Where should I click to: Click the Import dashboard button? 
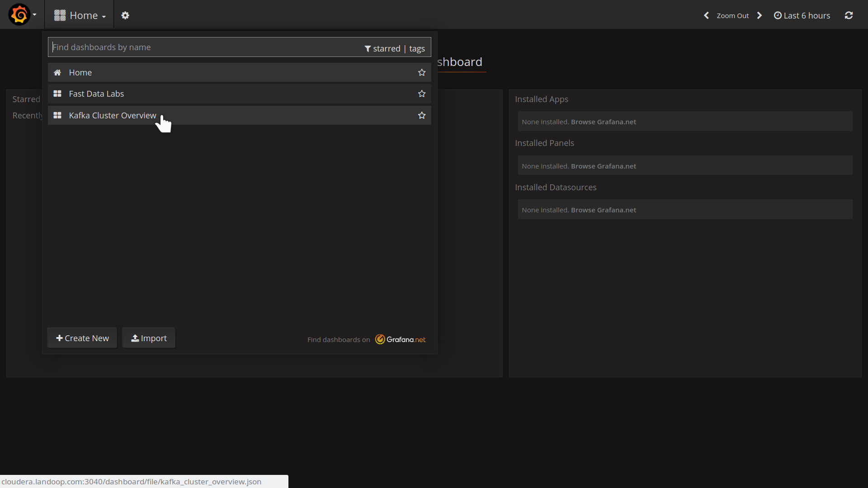pyautogui.click(x=149, y=338)
